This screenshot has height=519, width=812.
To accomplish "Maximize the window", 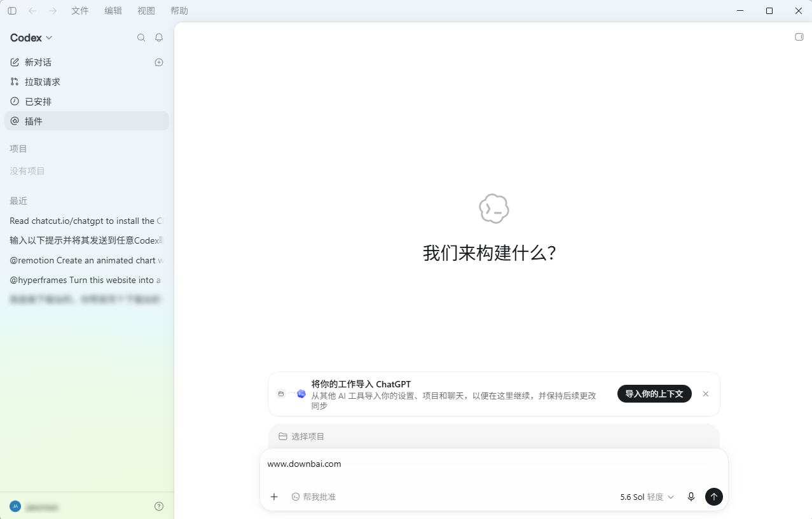I will point(769,11).
